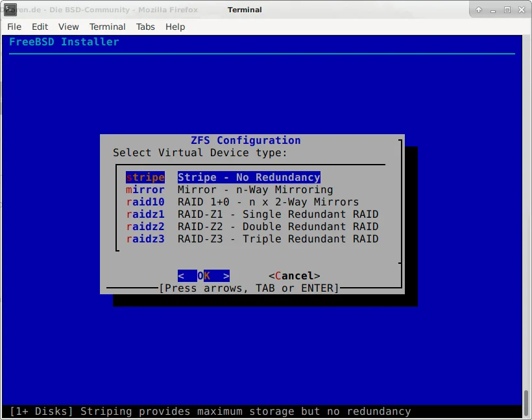The width and height of the screenshot is (532, 420).
Task: Confirm selection with the OK button
Action: (204, 276)
